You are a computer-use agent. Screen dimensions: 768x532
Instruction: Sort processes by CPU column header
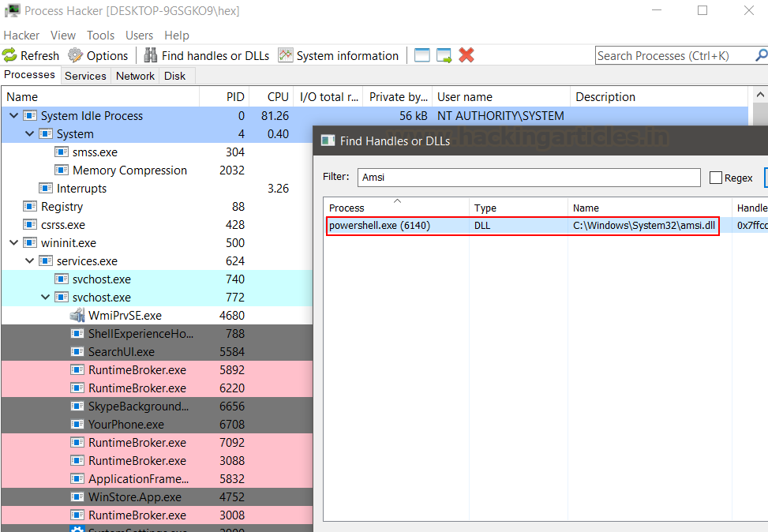(x=278, y=97)
